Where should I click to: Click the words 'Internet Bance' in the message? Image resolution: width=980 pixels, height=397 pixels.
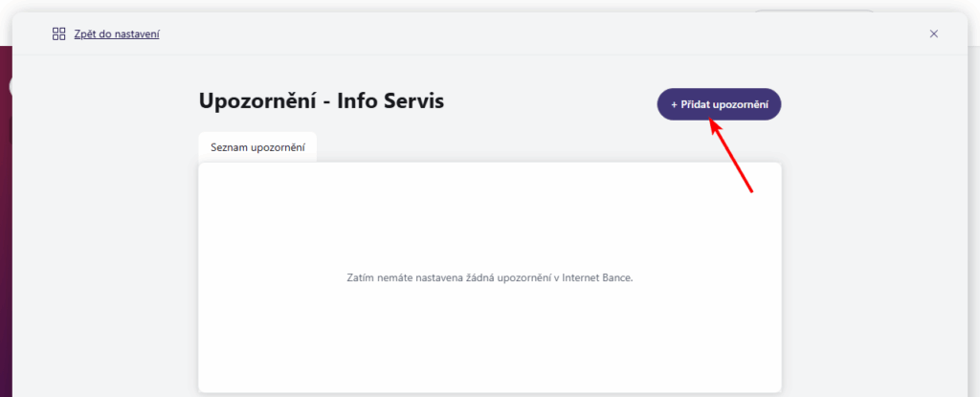coord(599,278)
